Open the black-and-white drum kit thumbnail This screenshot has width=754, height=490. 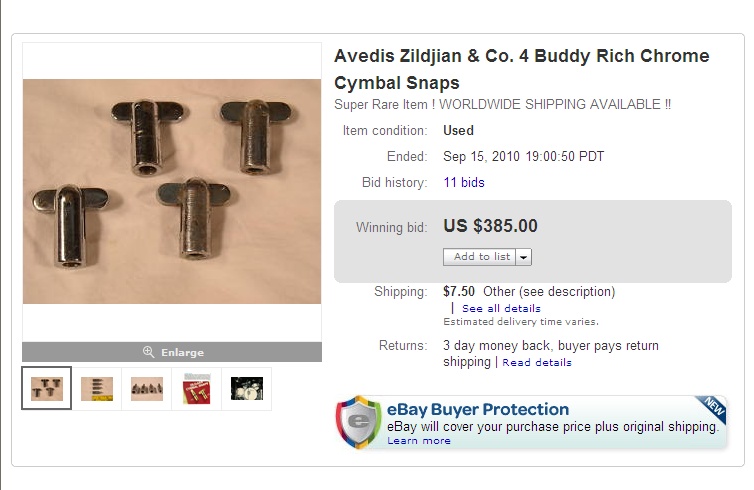[x=247, y=388]
